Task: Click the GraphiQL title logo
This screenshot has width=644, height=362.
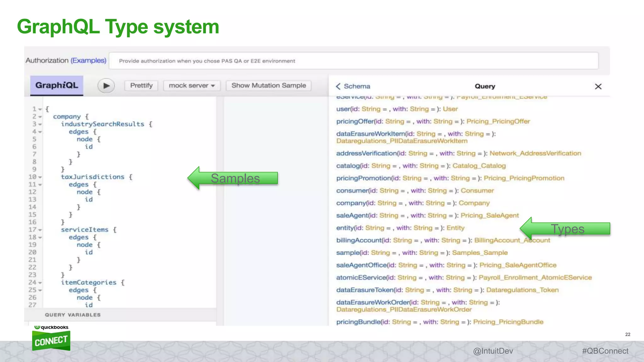Action: [x=57, y=85]
